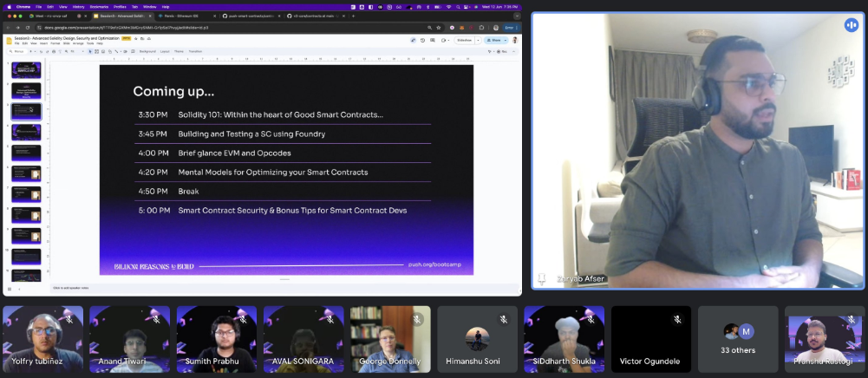Click the paint format icon
Screen dimensions: 868x378
pos(60,51)
